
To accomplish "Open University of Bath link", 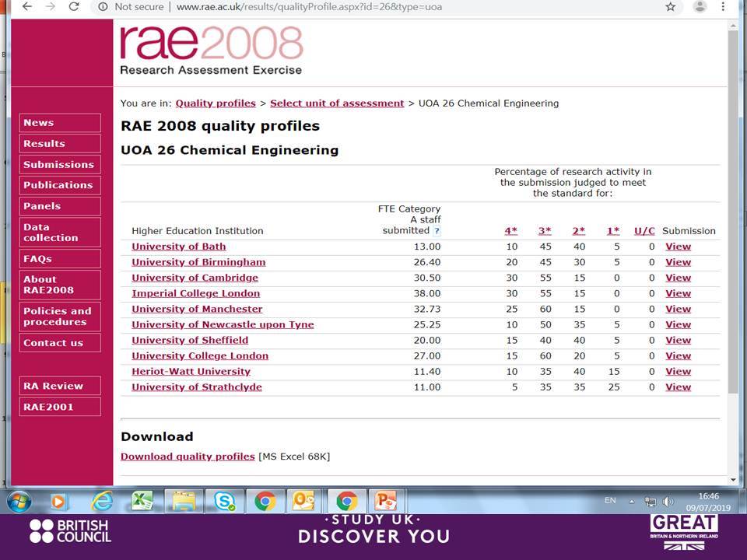I will pyautogui.click(x=179, y=247).
